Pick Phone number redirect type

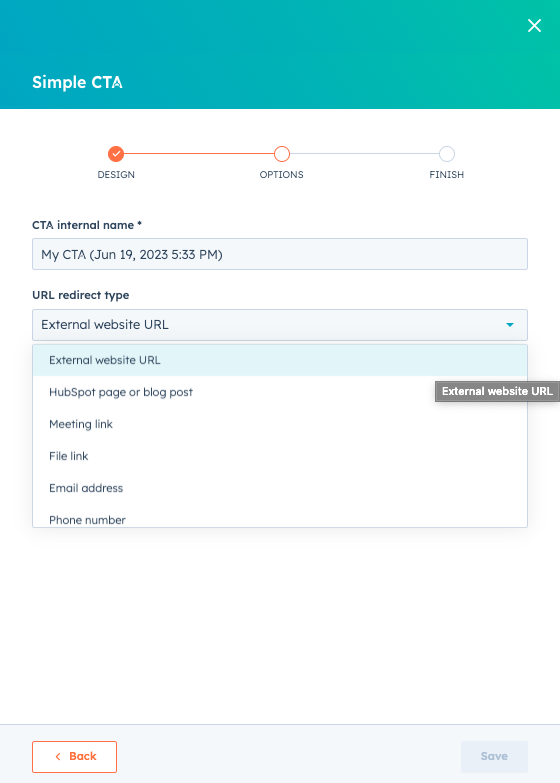click(280, 518)
